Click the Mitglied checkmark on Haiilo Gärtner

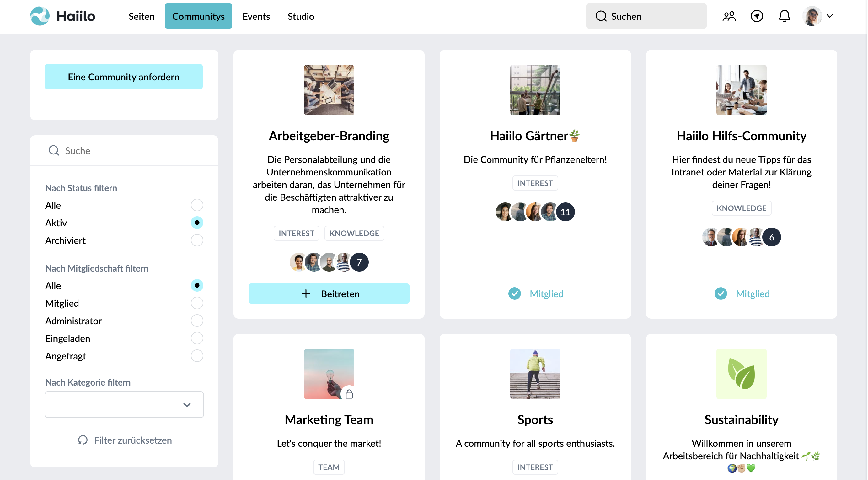515,294
